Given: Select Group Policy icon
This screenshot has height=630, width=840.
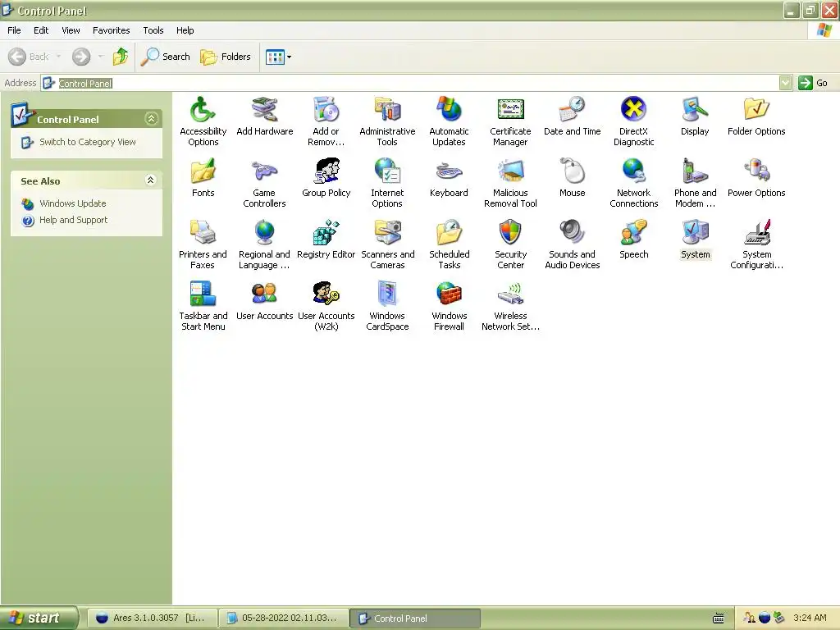Looking at the screenshot, I should coord(326,178).
